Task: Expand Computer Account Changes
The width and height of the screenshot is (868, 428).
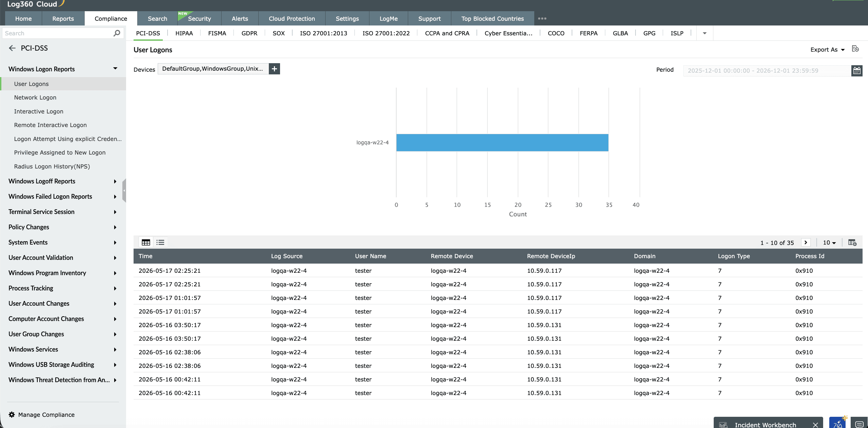Action: click(x=115, y=319)
